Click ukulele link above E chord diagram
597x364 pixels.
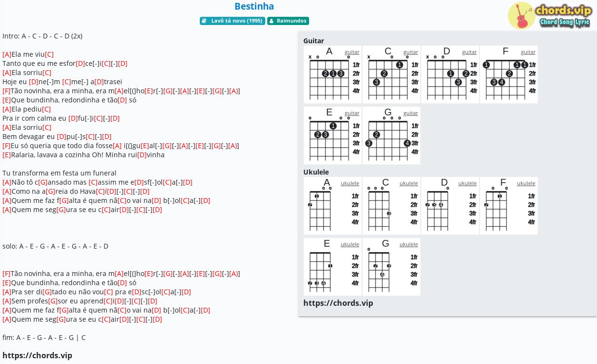point(350,244)
